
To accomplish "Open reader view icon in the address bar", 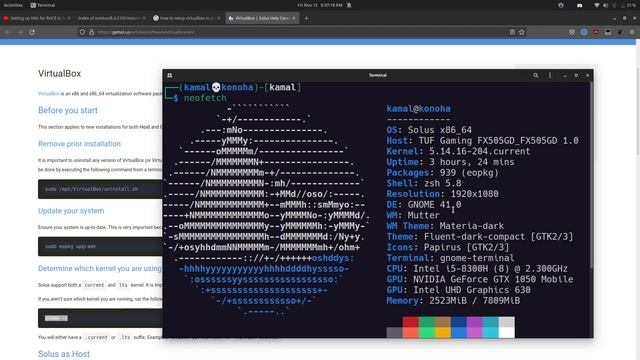I will pos(512,32).
